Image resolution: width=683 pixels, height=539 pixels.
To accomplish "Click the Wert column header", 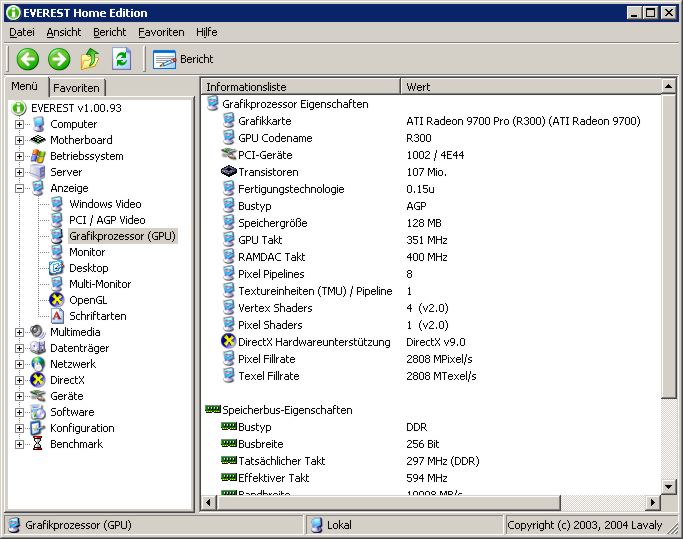I will pyautogui.click(x=531, y=87).
